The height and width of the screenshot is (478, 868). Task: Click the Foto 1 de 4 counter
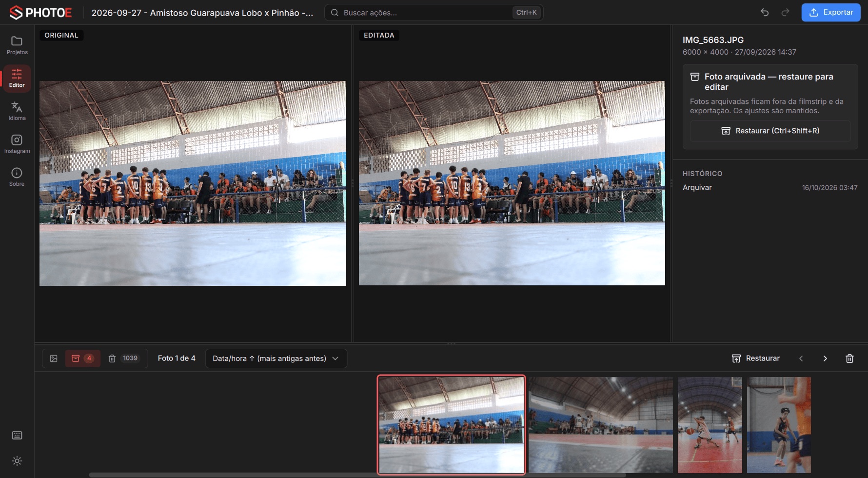[x=177, y=358]
